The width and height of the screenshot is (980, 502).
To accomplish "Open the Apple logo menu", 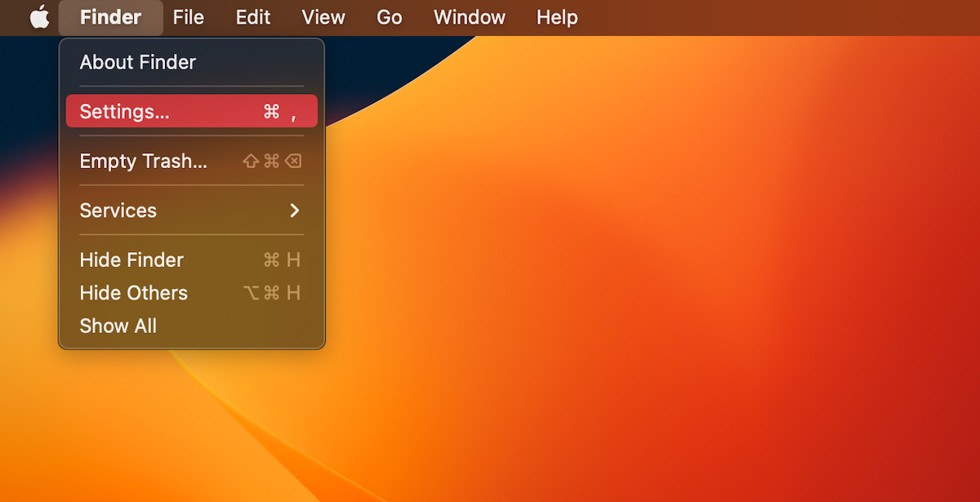I will 39,17.
